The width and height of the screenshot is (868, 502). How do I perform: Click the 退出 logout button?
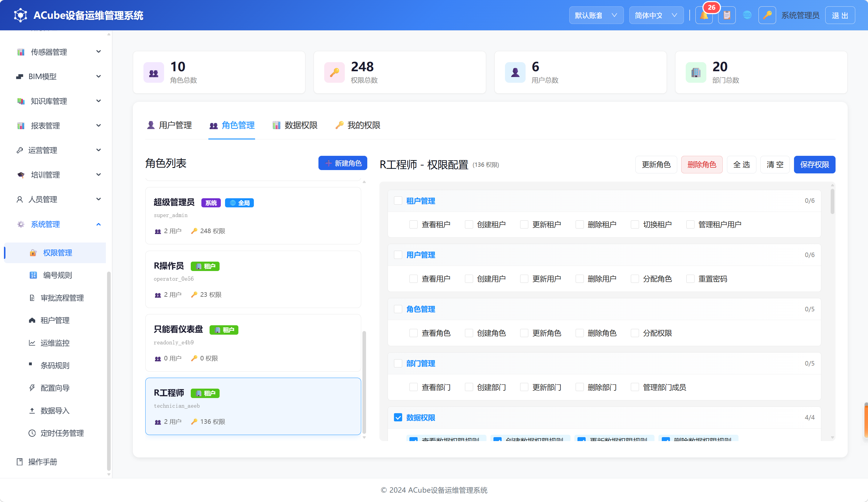coord(840,15)
